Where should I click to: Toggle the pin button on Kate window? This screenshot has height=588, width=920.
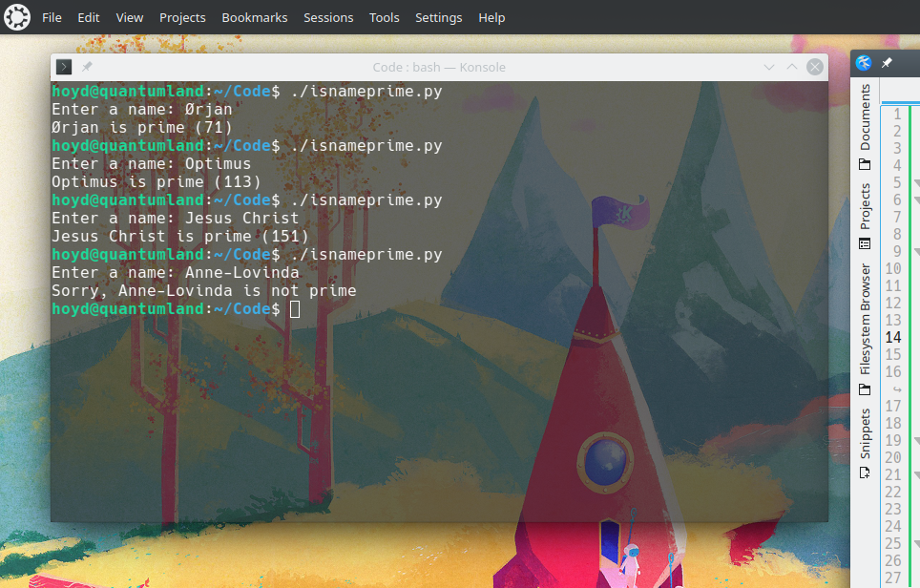coord(887,63)
